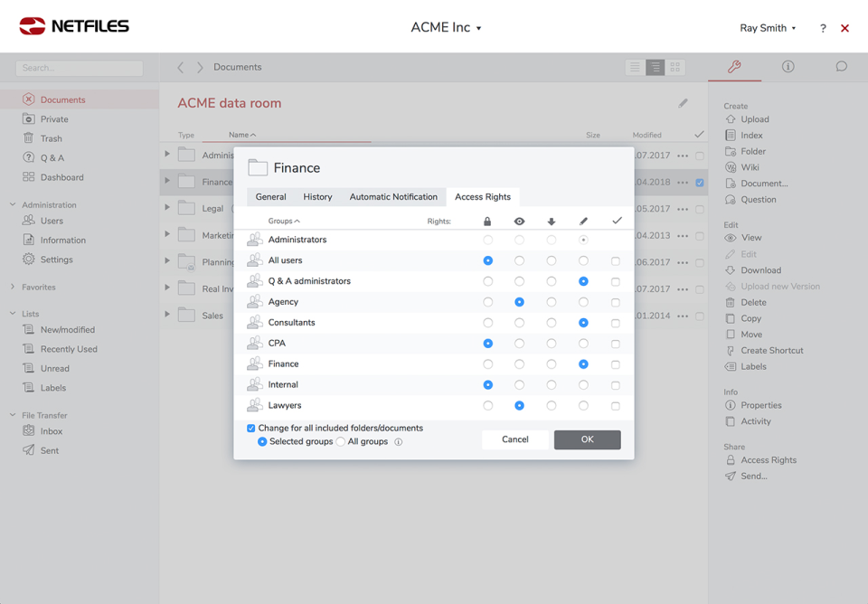Click inside the search field
Viewport: 868px width, 604px height.
pos(79,68)
